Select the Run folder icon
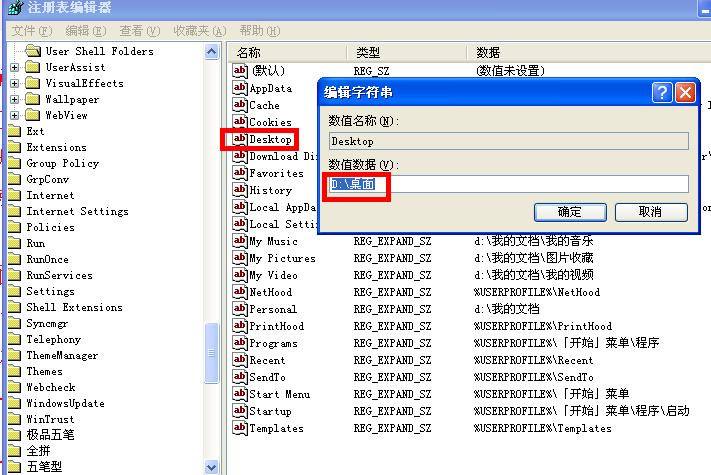The width and height of the screenshot is (711, 475). pos(15,243)
